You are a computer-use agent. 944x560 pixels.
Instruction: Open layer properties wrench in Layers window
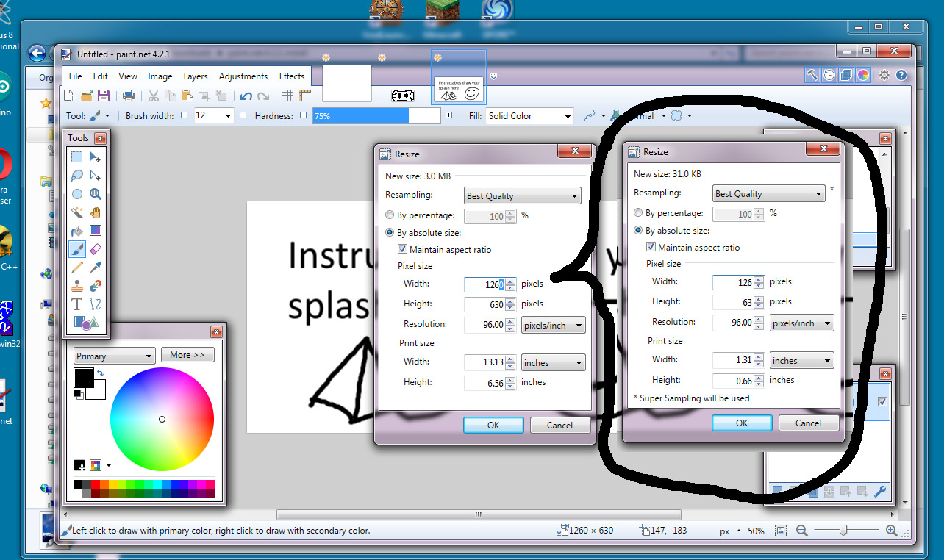(x=880, y=492)
